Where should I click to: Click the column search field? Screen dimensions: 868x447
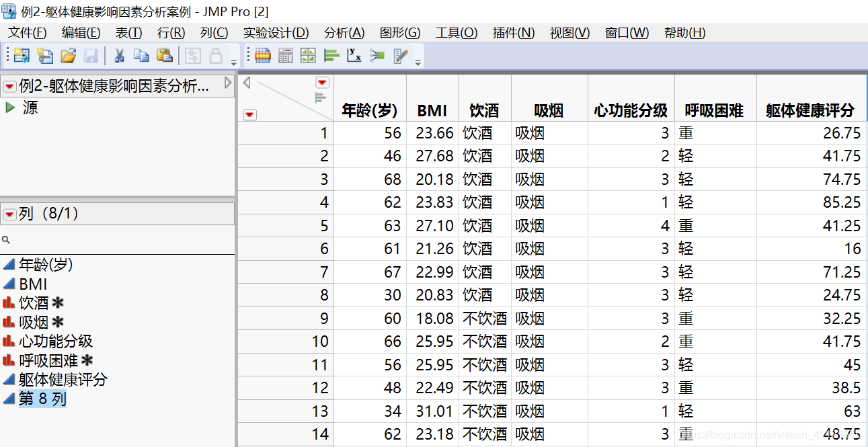[x=118, y=239]
